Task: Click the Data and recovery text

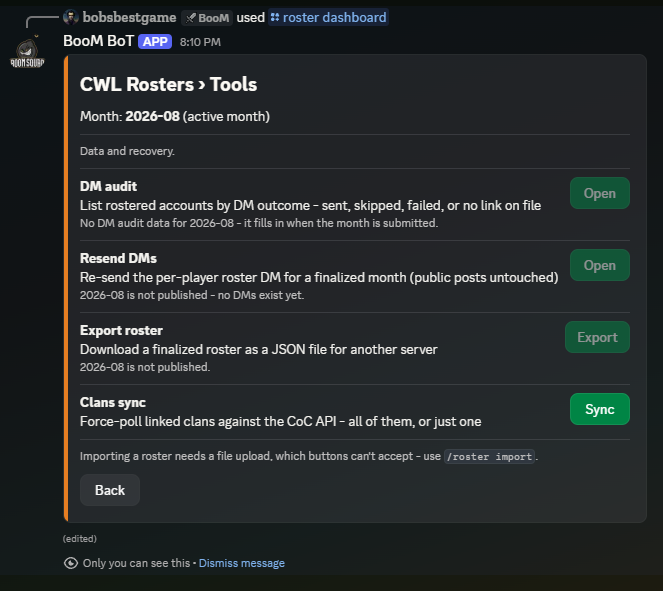Action: [x=127, y=151]
